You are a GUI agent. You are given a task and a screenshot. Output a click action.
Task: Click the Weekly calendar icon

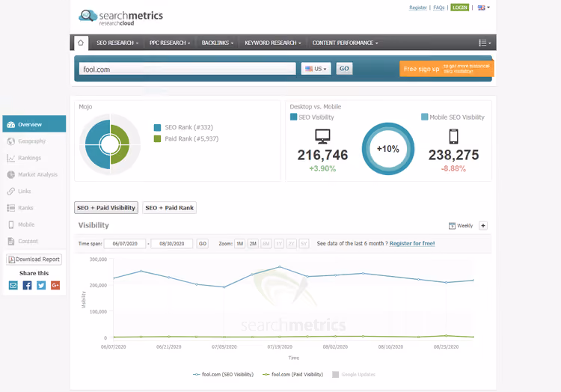[x=453, y=226]
